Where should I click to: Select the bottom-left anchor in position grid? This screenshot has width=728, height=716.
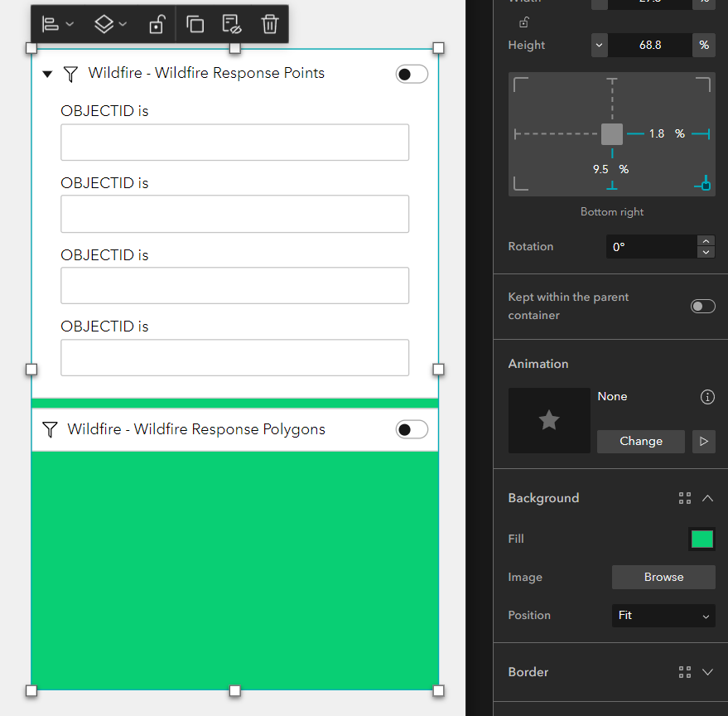point(521,183)
